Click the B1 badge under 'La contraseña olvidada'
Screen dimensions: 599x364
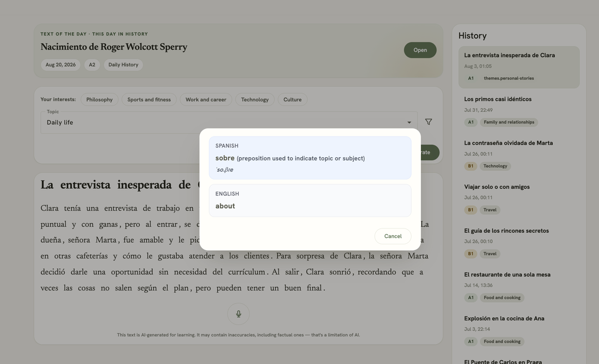(x=470, y=166)
